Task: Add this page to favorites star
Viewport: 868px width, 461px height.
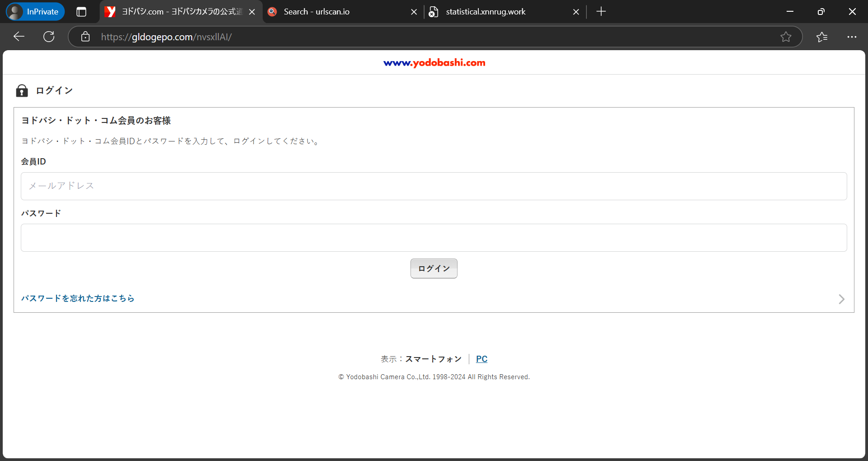Action: (786, 37)
